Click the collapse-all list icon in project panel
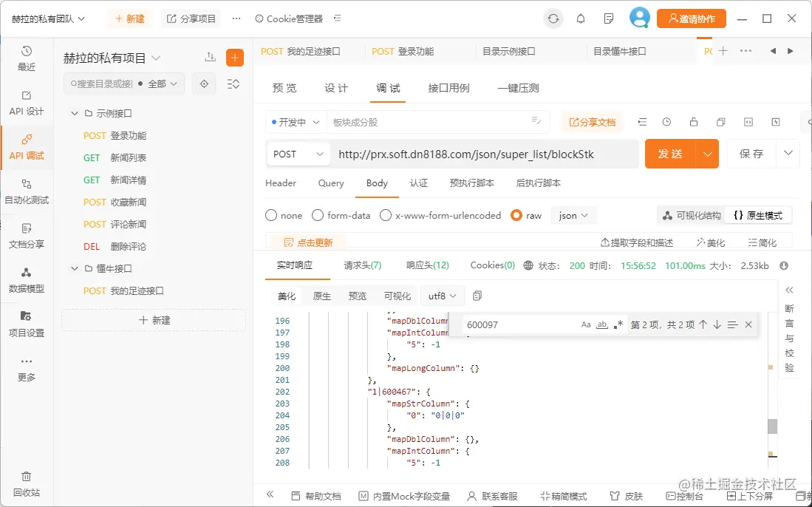 click(233, 84)
